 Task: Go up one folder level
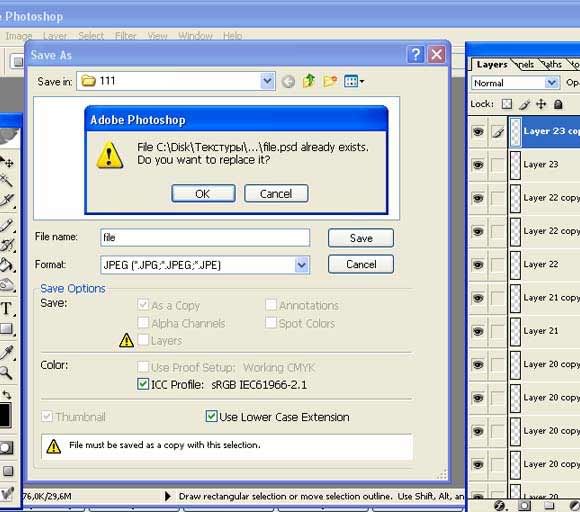click(309, 81)
